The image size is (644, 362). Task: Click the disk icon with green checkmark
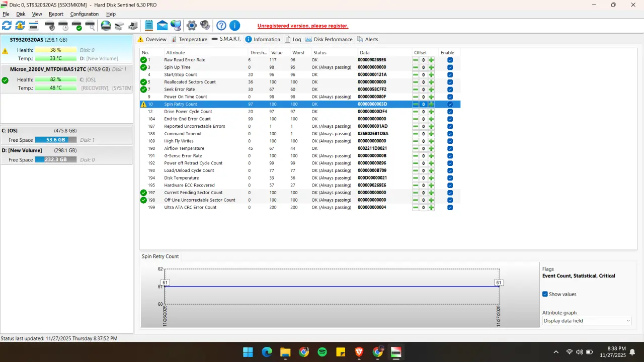pyautogui.click(x=76, y=26)
